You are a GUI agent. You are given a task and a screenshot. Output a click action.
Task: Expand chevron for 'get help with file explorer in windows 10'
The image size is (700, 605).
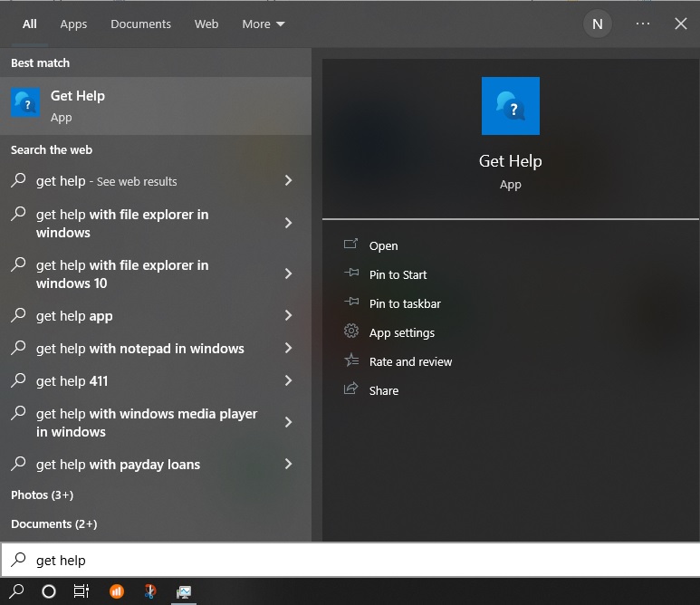[288, 274]
